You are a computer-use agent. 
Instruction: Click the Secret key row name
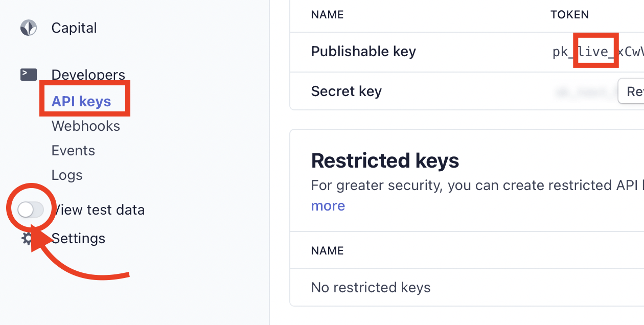coord(347,91)
